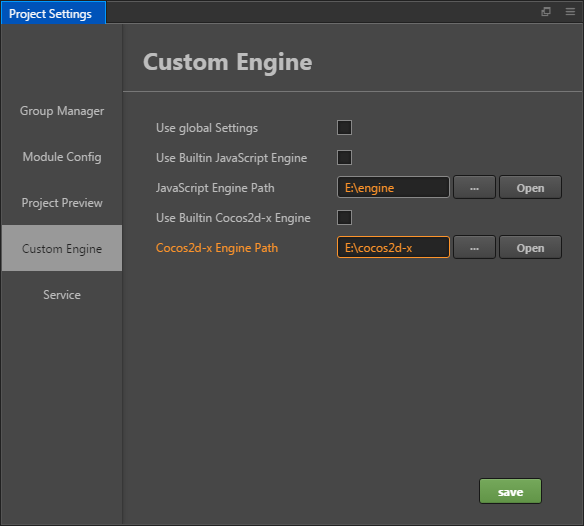This screenshot has height=526, width=584.
Task: Browse for JavaScript engine path with ellipsis button
Action: (474, 187)
